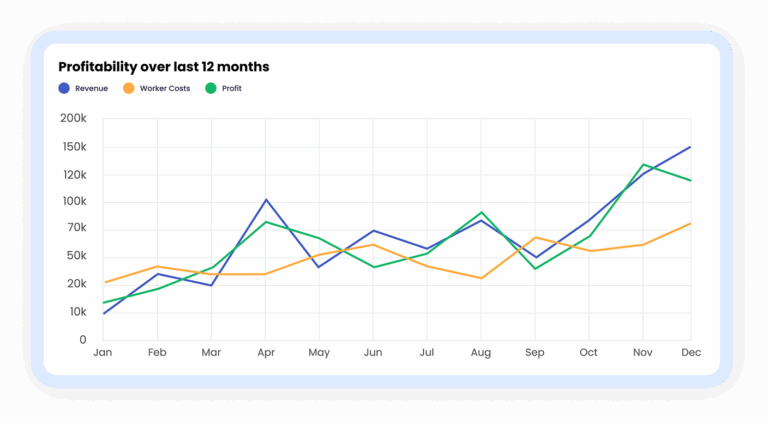Screen dimensions: 768x423
Task: Hide the Worker Costs series via legend label
Action: 165,89
